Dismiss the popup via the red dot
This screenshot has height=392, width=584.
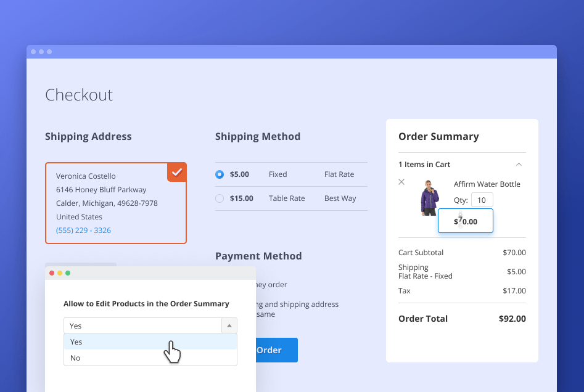pyautogui.click(x=51, y=272)
